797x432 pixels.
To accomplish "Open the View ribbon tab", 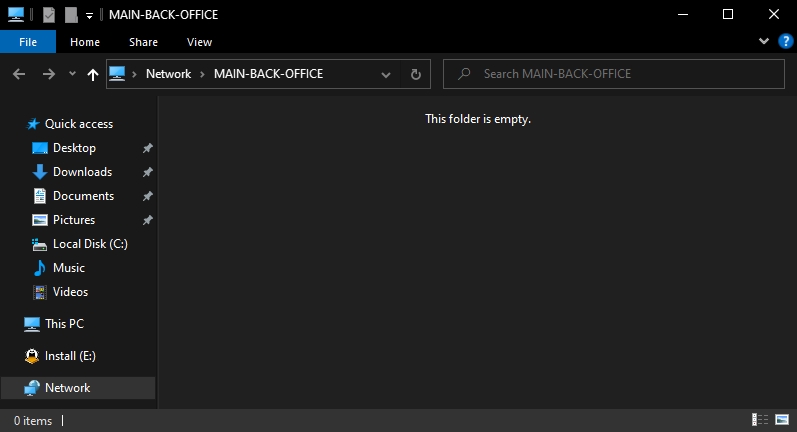I will [199, 42].
